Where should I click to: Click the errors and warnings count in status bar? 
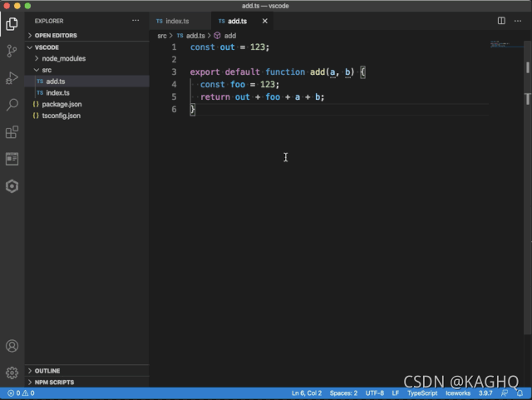tap(21, 393)
